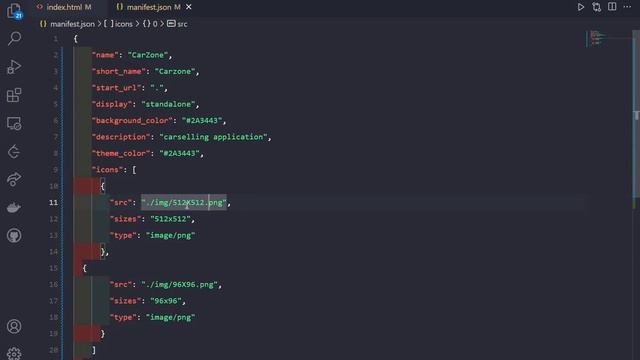Open changes compare icon in editor toolbar

point(596,7)
